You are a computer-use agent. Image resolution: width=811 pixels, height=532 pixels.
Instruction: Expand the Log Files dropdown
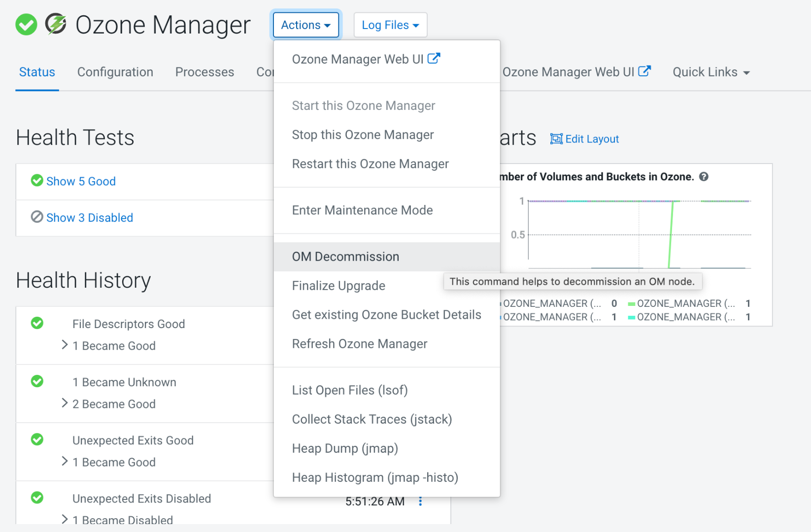[x=390, y=25]
